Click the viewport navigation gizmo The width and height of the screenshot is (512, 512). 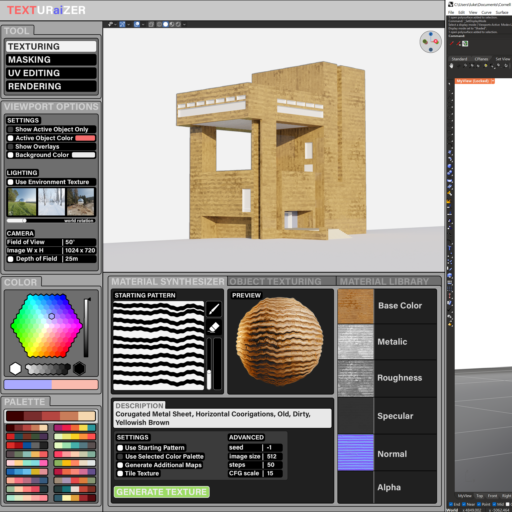430,42
